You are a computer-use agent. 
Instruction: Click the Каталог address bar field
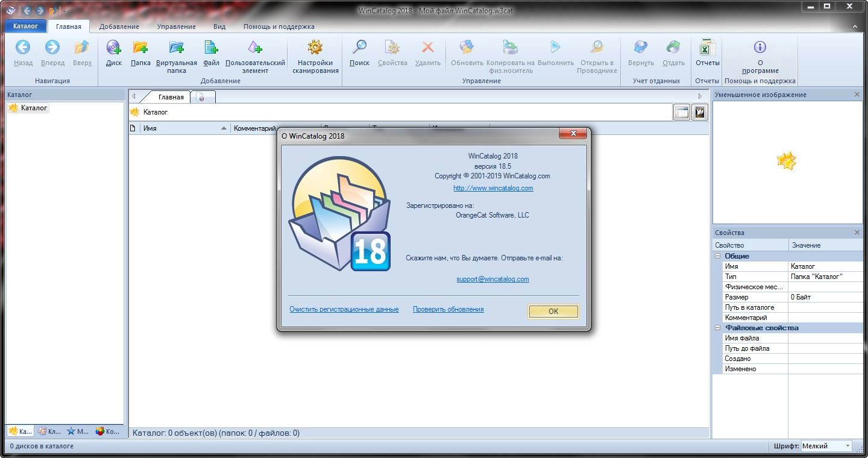tap(401, 112)
